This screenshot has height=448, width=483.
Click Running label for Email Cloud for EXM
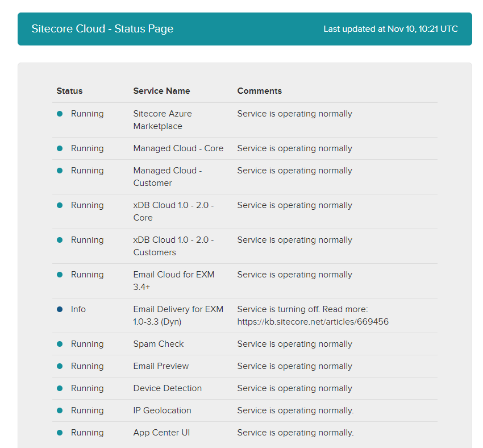pos(87,275)
